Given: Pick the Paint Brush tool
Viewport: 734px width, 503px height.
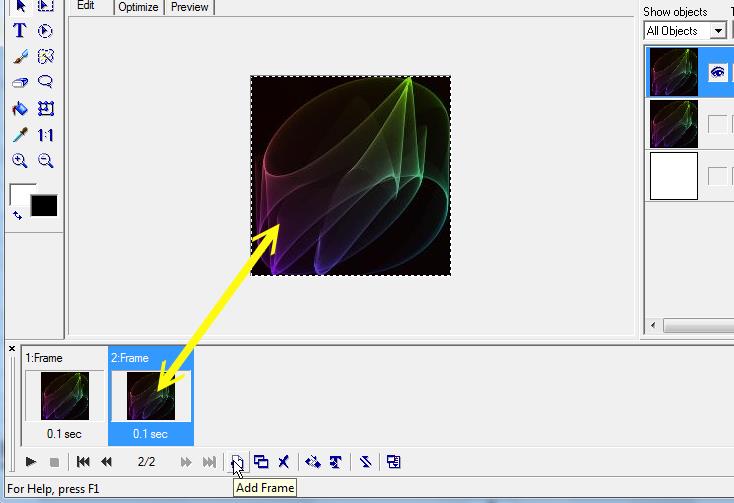Looking at the screenshot, I should (19, 57).
